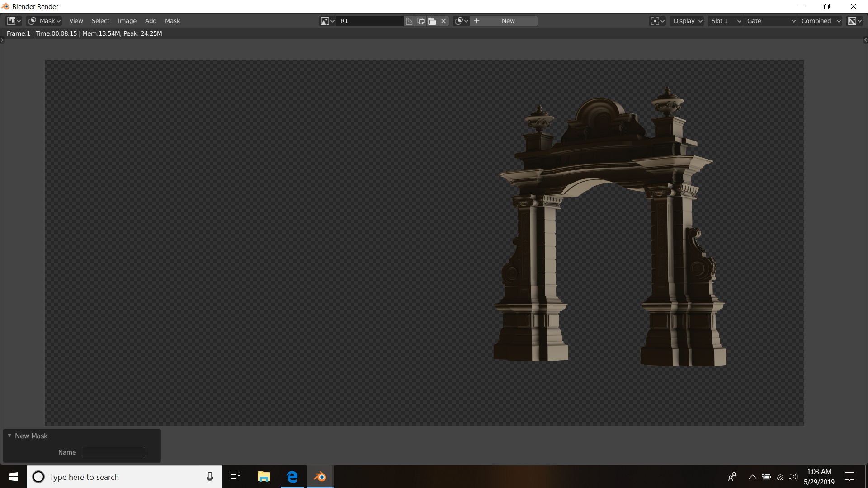Click the R1 image name field
Image resolution: width=868 pixels, height=488 pixels.
point(370,21)
